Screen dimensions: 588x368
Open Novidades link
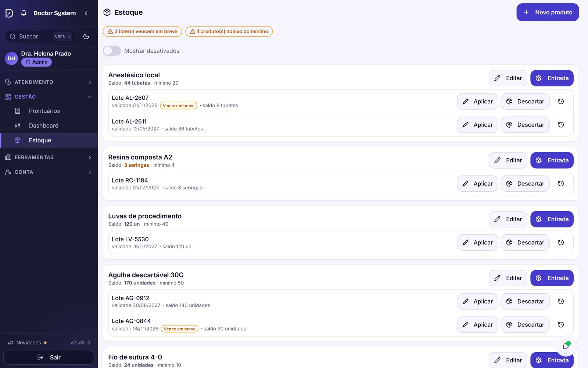click(27, 343)
